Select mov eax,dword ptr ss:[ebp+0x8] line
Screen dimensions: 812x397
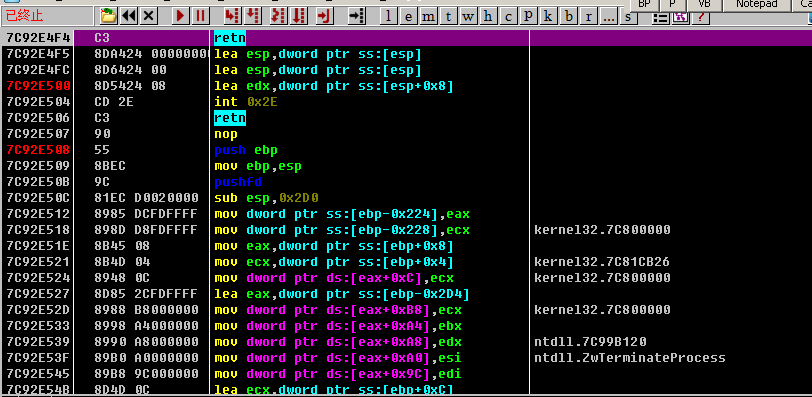coord(334,245)
